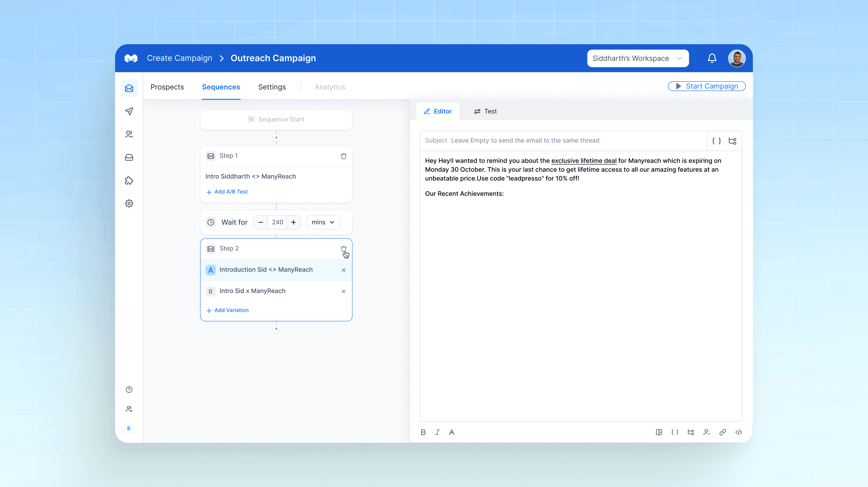Insert variable using subject line braces icon

(x=716, y=141)
